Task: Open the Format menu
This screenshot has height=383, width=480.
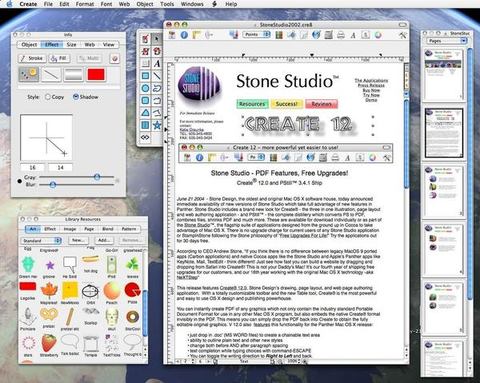Action: tap(85, 4)
